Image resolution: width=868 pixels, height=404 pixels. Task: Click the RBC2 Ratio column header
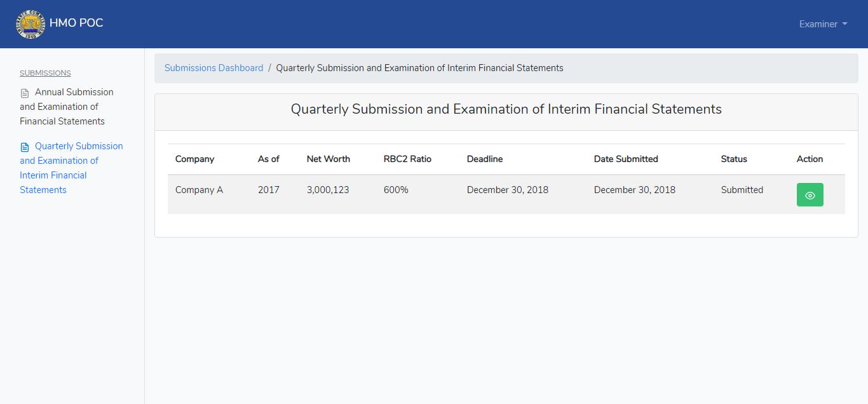click(407, 159)
